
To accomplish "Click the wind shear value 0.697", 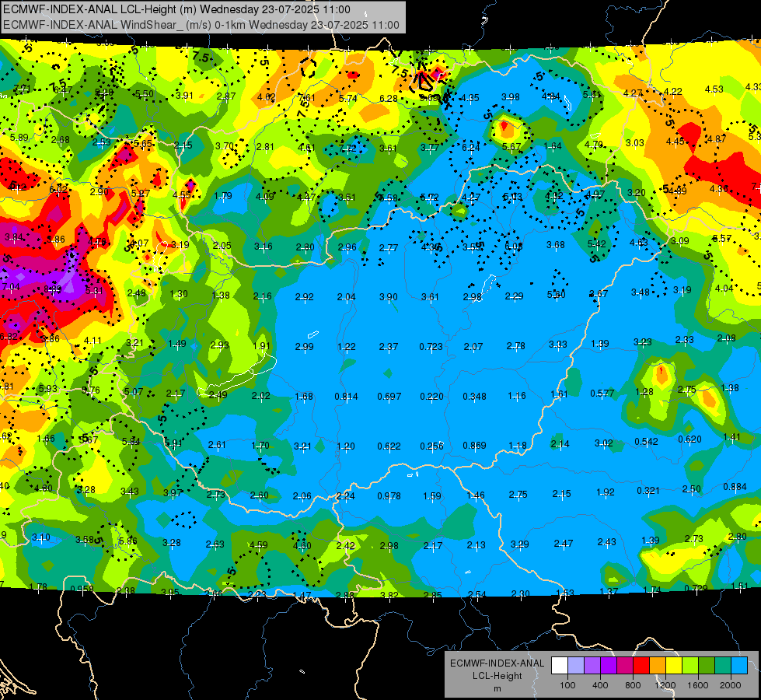I will [389, 397].
